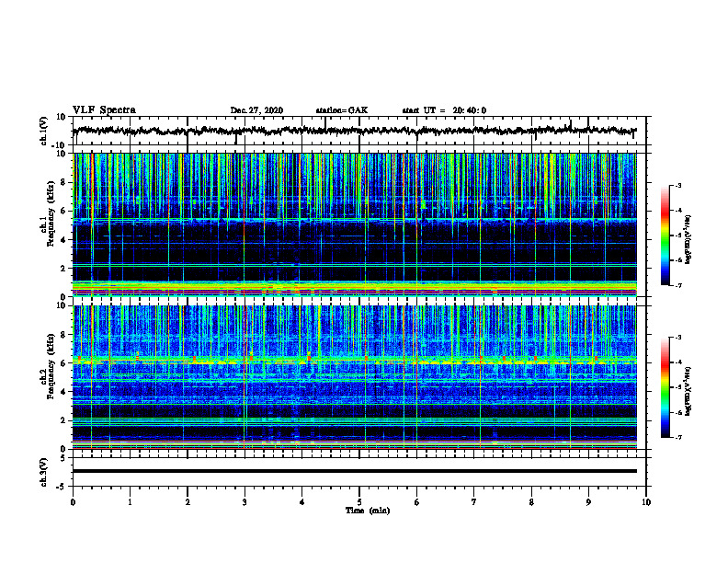728x563 pixels.
Task: Click time axis tick label "6"
Action: click(x=417, y=502)
